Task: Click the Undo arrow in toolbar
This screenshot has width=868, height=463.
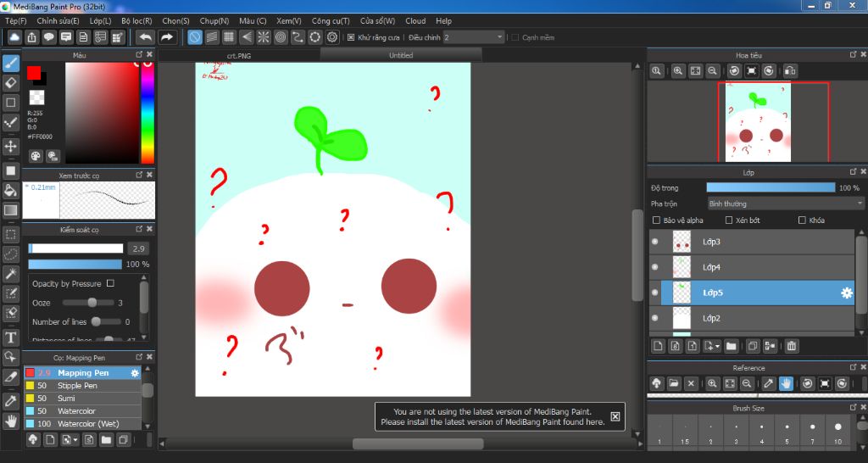Action: point(146,37)
